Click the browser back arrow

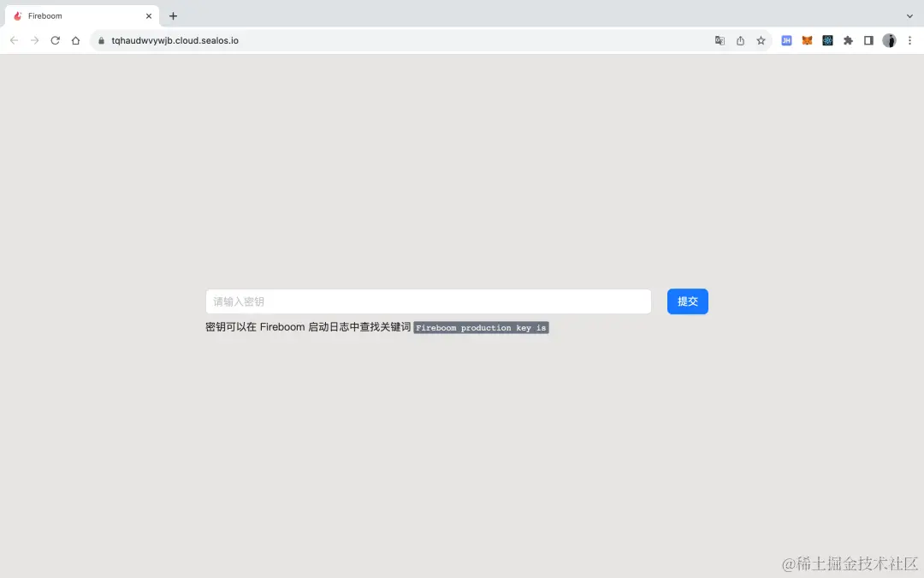(15, 41)
